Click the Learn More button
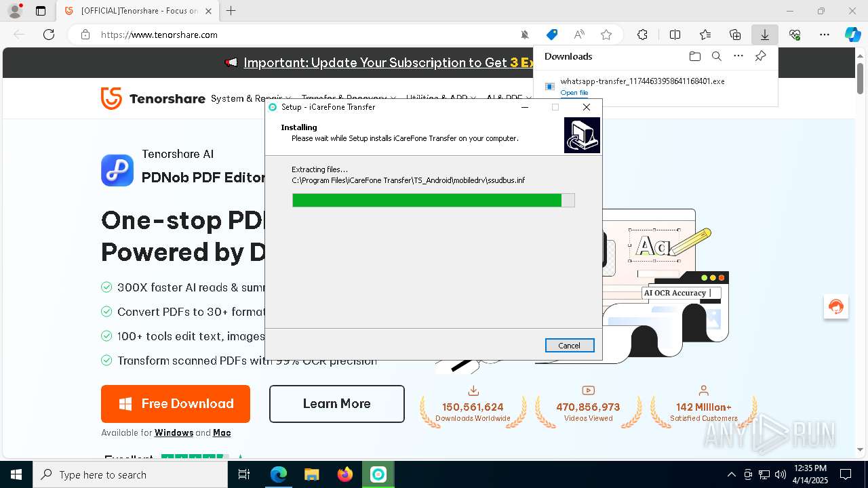 337,404
